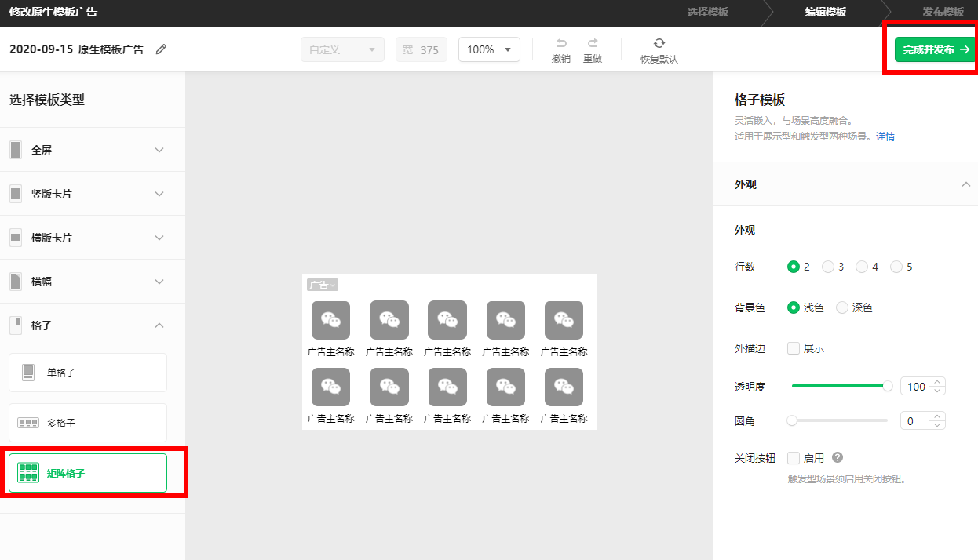Click the help question mark next to 启用

838,457
